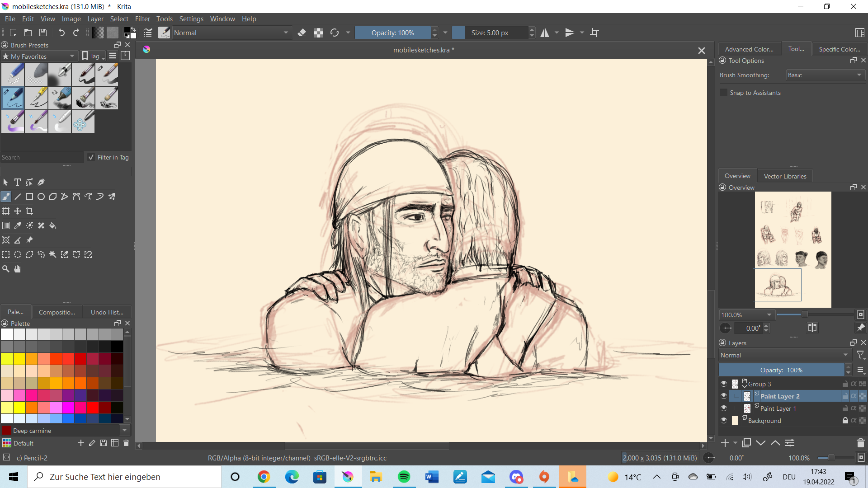
Task: Hide the Background layer visibility
Action: [724, 420]
